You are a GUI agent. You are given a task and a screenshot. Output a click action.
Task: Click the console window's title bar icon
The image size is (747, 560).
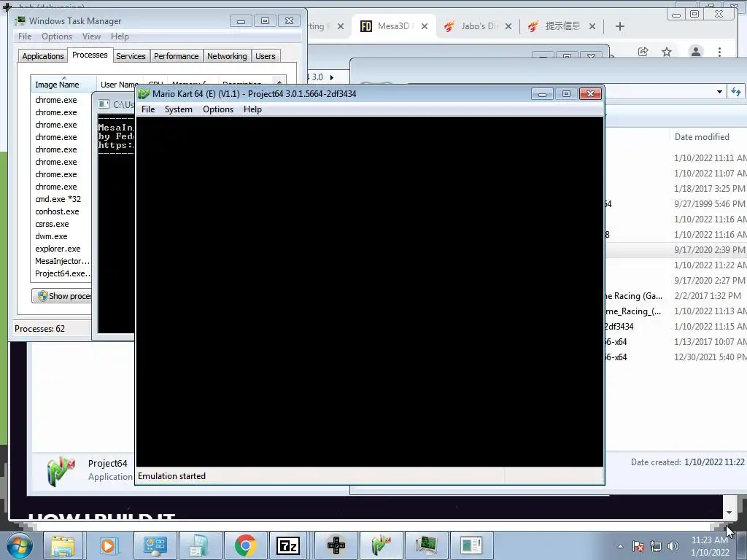(104, 104)
